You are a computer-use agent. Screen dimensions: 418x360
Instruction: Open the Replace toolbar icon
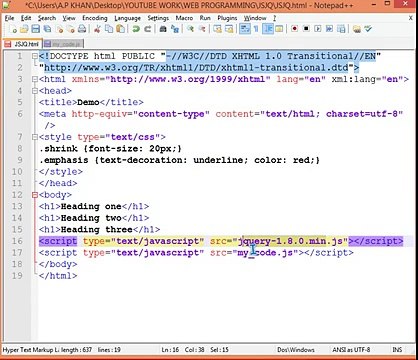pyautogui.click(x=175, y=29)
